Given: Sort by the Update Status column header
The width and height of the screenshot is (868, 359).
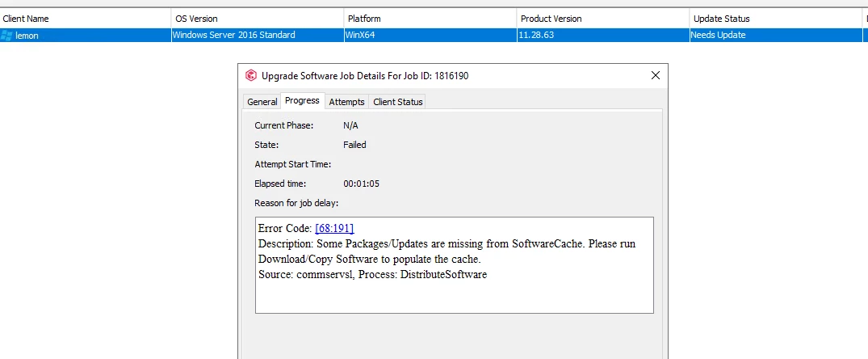Looking at the screenshot, I should tap(721, 19).
